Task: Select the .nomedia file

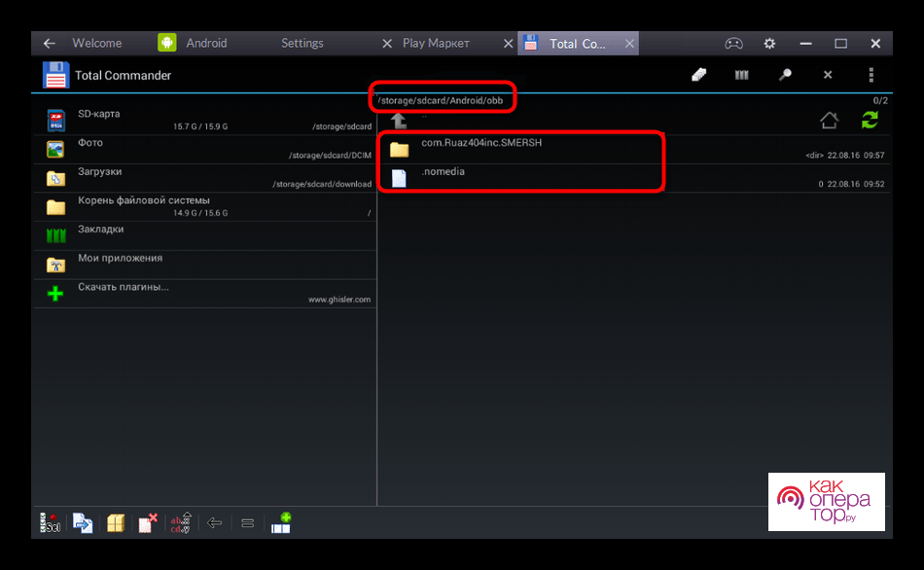Action: [444, 177]
